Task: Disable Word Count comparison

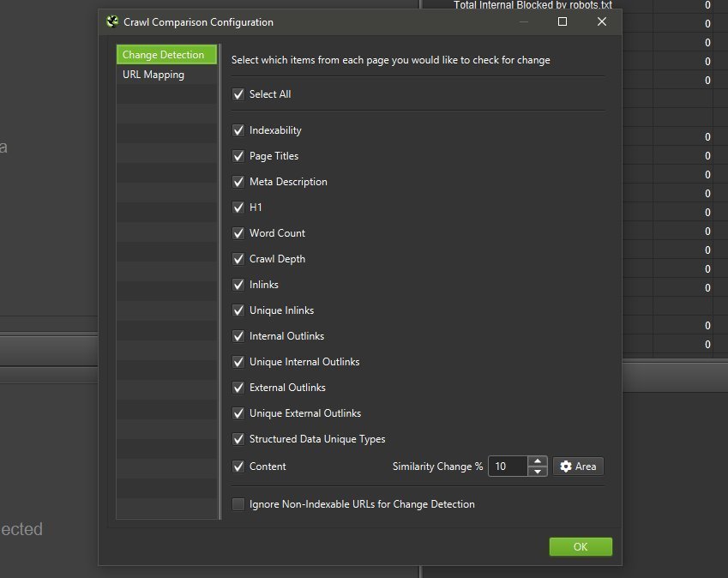Action: tap(238, 232)
